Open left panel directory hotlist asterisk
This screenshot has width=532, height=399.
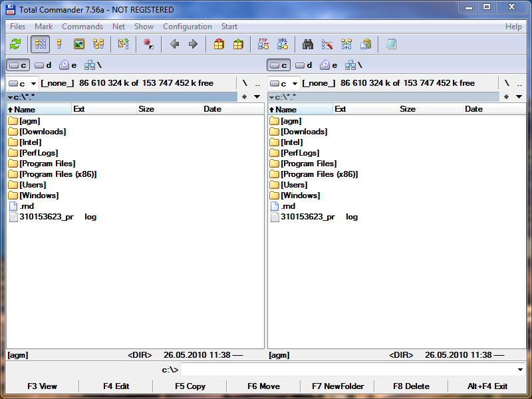tap(244, 97)
